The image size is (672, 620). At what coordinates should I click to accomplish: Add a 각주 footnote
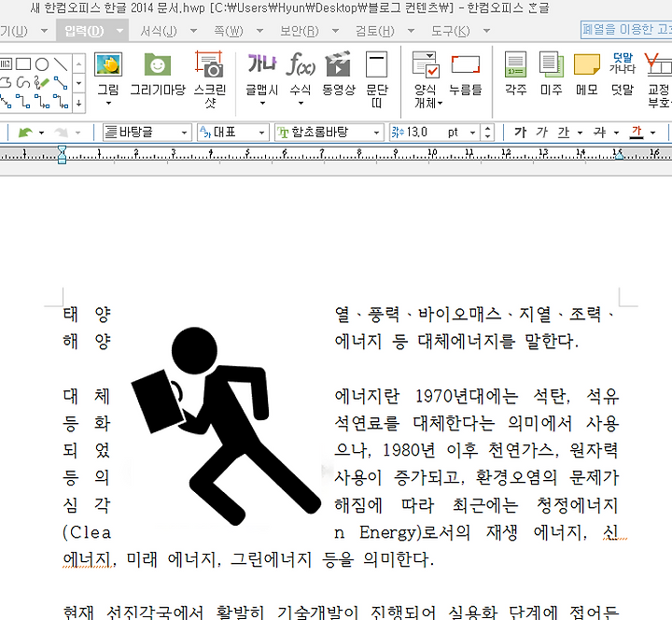coord(515,73)
